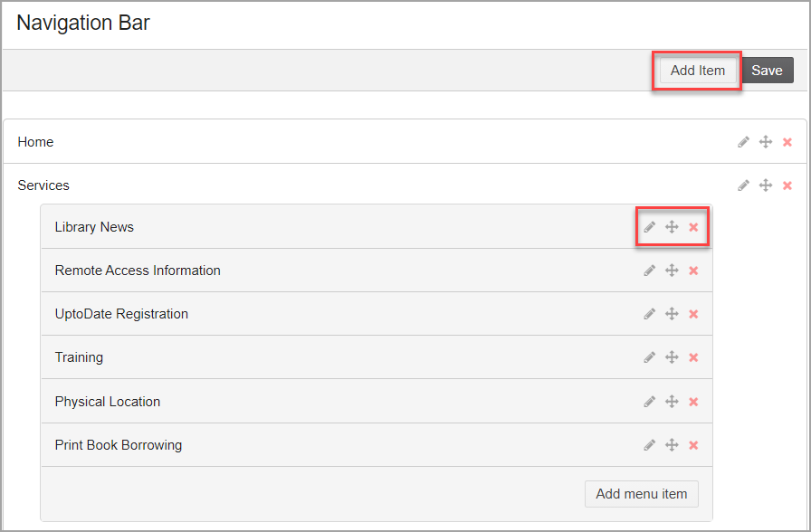811x532 pixels.
Task: Edit the Home item with pencil icon
Action: (x=743, y=142)
